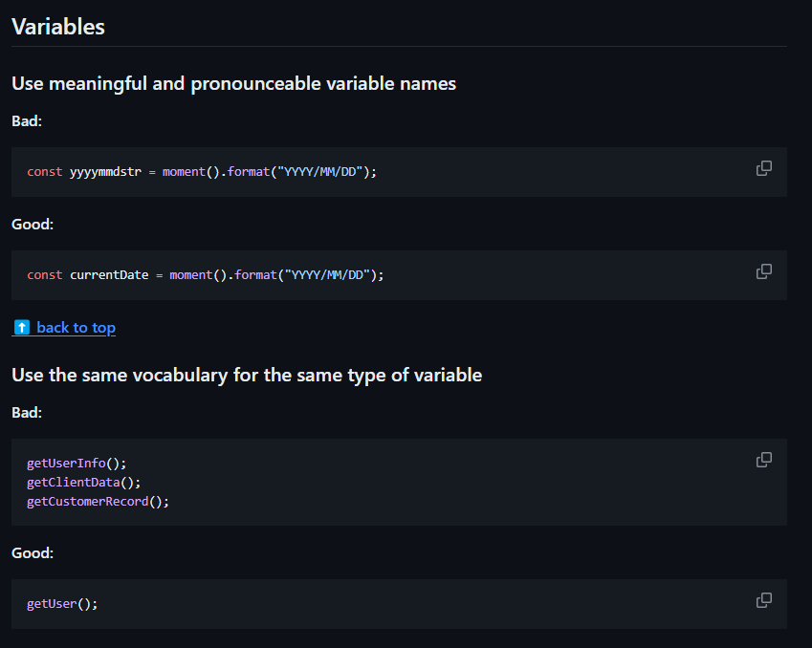Copy the yyyymmdstr code snippet
The height and width of the screenshot is (648, 812).
click(764, 168)
